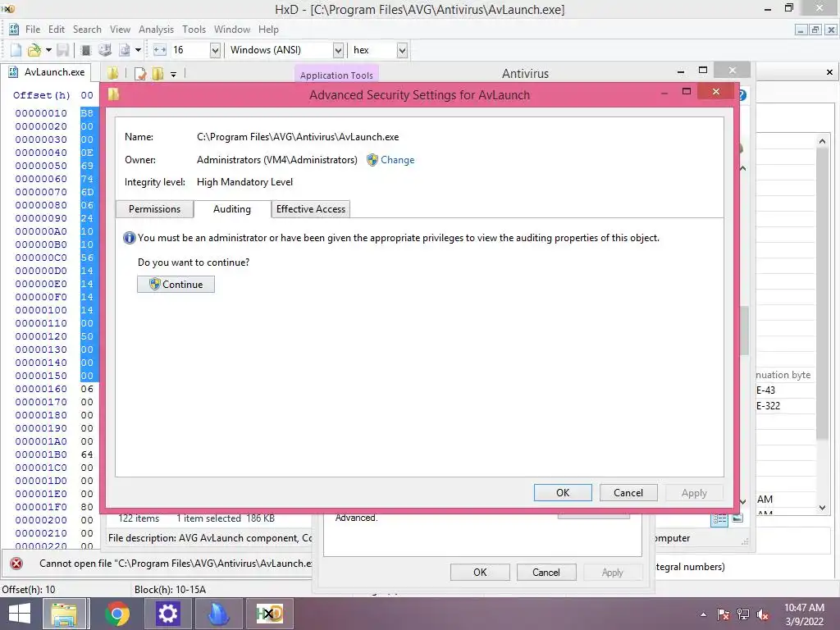Click the Change owner link
Viewport: 840px width, 630px height.
tap(398, 160)
